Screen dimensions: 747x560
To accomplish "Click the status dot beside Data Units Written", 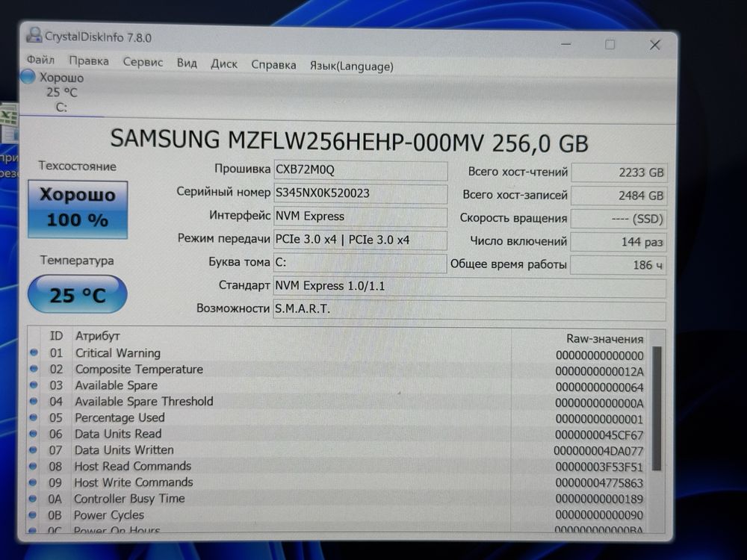I will coord(33,449).
